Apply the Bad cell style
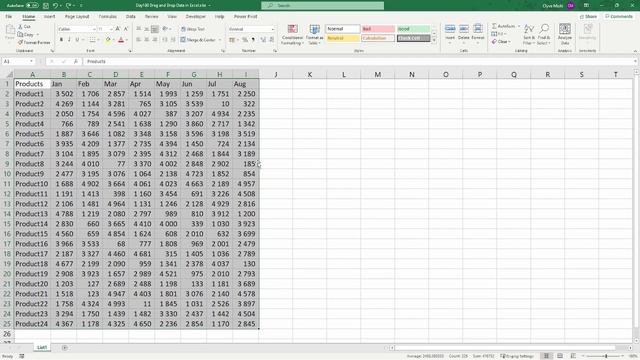Viewport: 640px width, 360px height. tap(378, 29)
